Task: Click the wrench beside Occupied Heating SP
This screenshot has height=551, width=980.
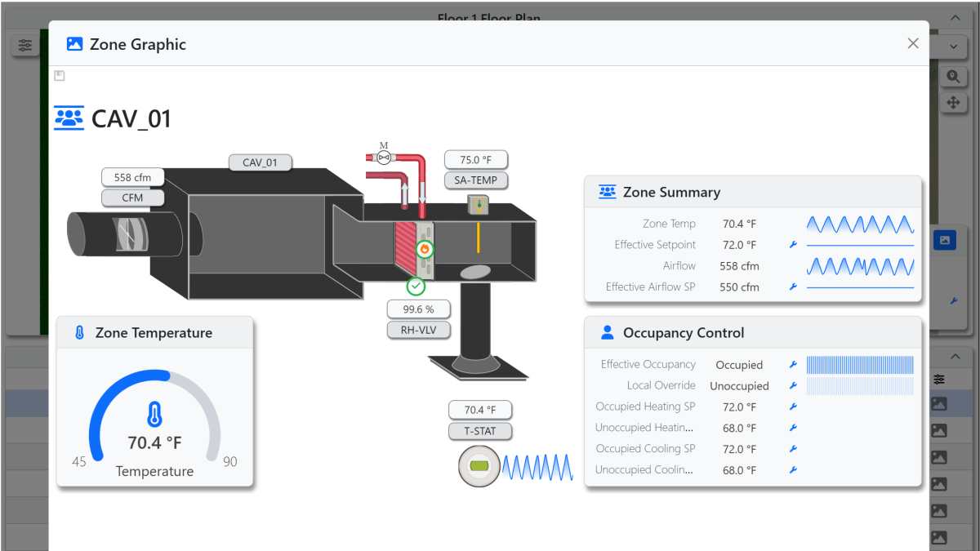Action: coord(792,407)
